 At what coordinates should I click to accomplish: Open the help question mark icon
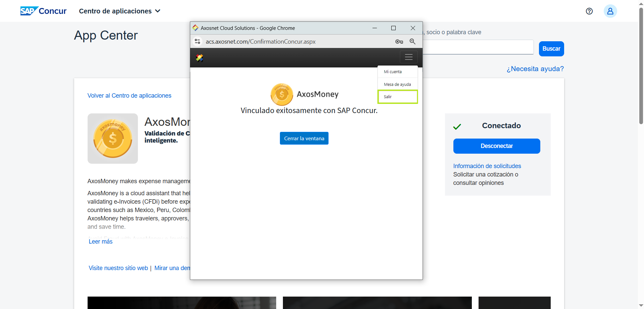[x=589, y=11]
